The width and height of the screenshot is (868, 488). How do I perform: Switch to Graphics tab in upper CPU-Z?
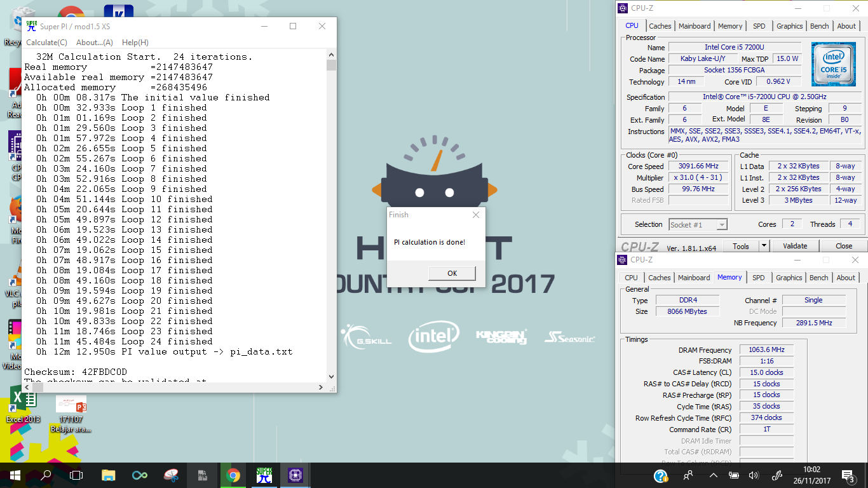(790, 26)
